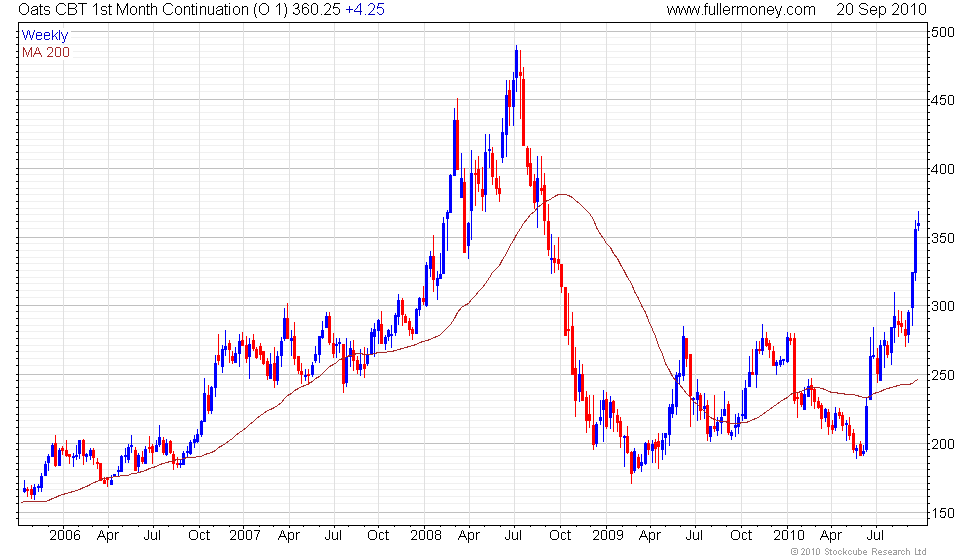Click the '500' price axis label

click(x=942, y=32)
